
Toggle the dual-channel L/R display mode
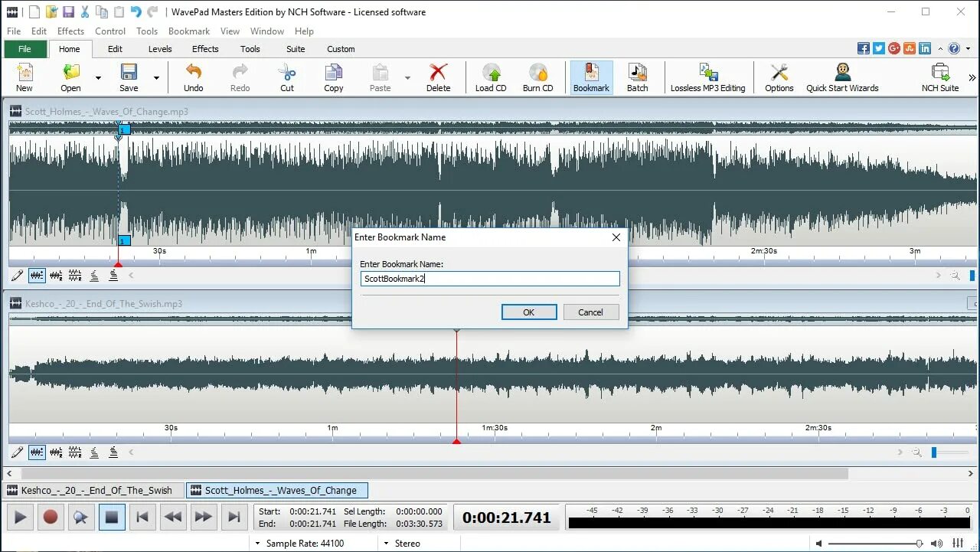point(75,275)
